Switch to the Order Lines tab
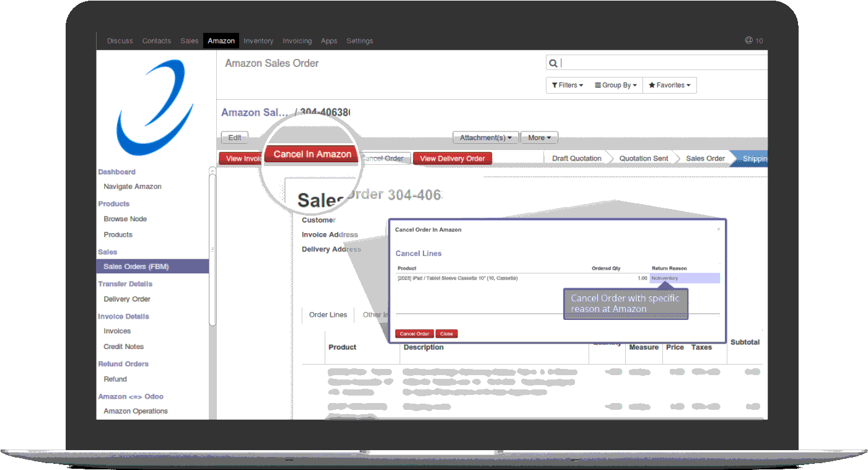868x470 pixels. 328,314
